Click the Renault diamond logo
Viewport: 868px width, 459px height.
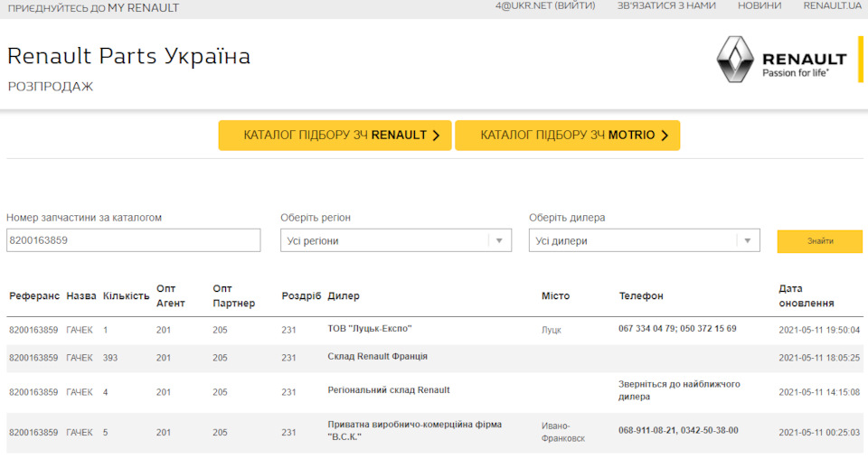click(735, 60)
